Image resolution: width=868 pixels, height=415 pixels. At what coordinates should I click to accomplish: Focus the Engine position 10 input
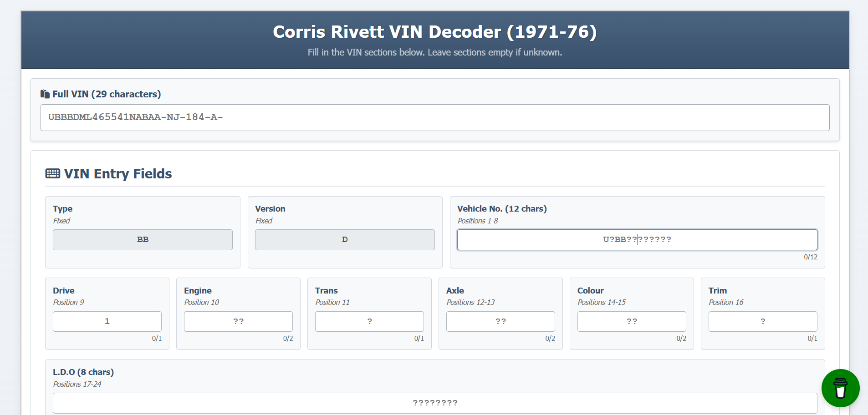click(238, 321)
